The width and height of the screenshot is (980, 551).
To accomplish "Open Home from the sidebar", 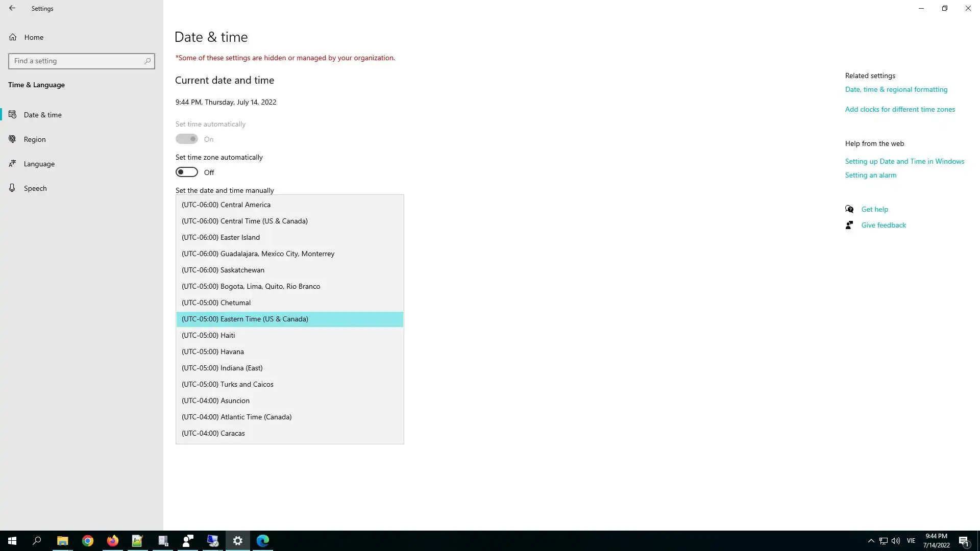I will [34, 37].
